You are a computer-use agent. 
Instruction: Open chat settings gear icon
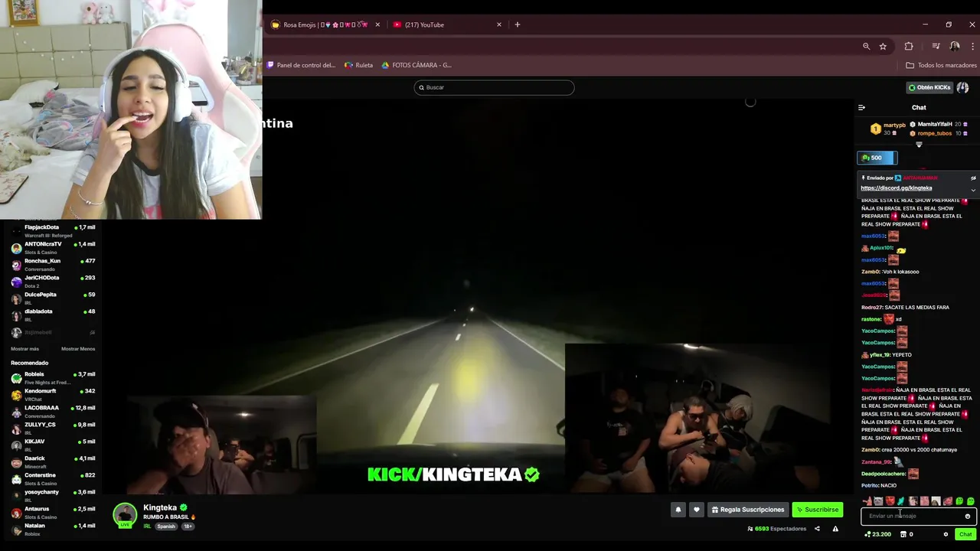[946, 534]
